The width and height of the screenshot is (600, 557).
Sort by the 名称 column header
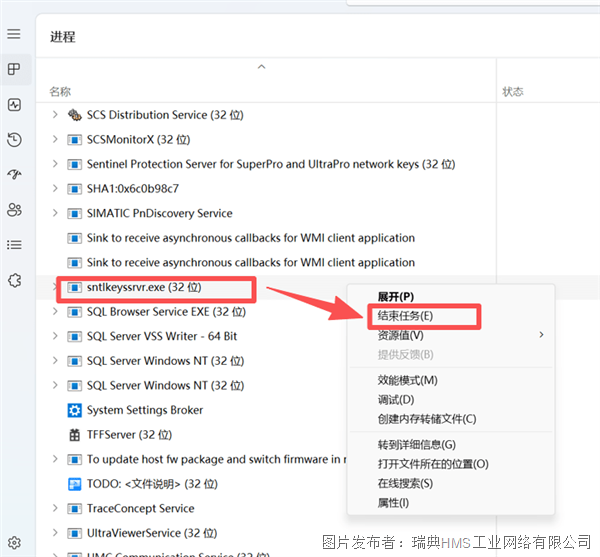tap(60, 92)
